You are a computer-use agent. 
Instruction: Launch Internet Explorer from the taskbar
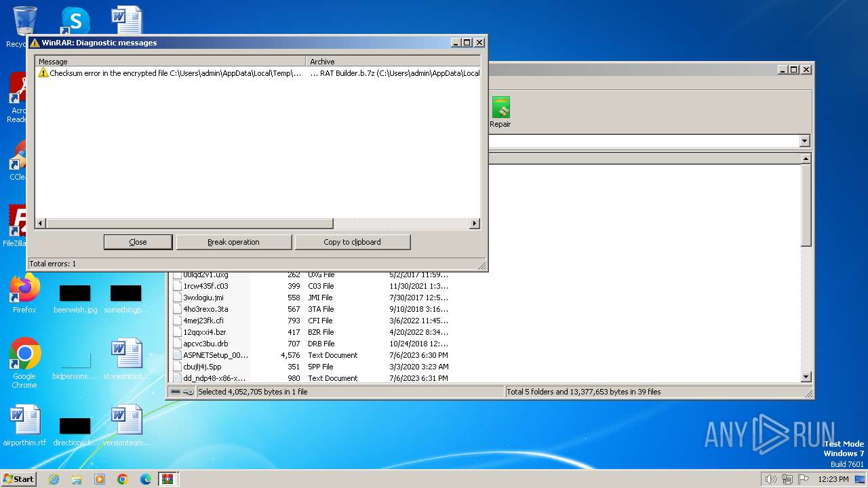coord(54,479)
